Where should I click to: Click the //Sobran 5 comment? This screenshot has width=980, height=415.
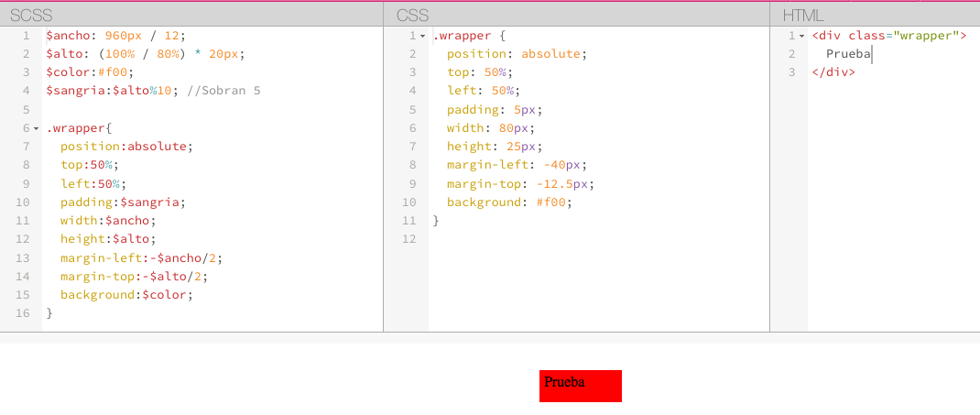tap(223, 92)
